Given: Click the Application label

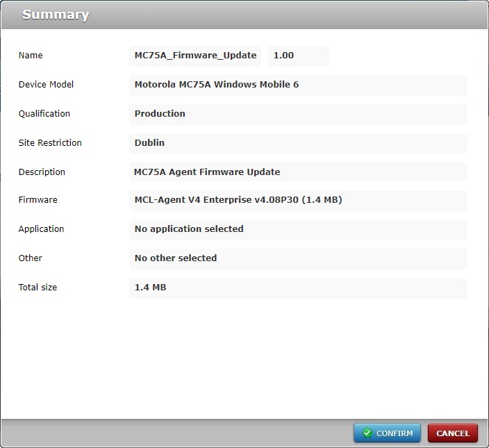Looking at the screenshot, I should (x=41, y=229).
